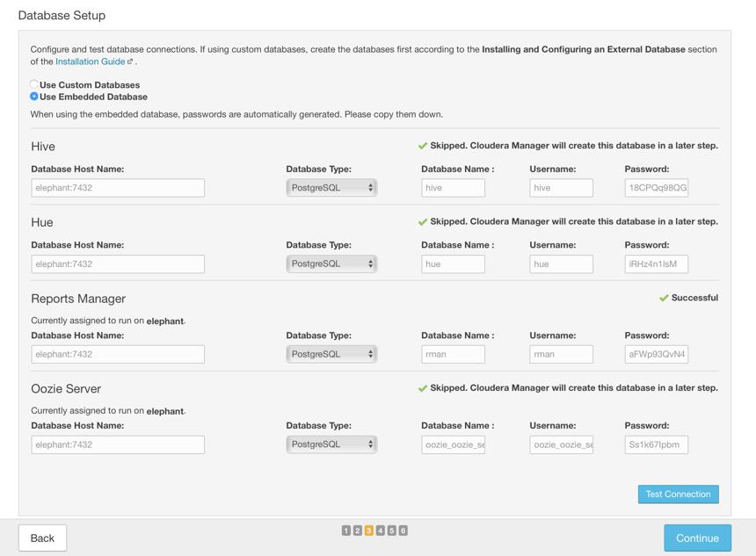
Task: Go to wizard step 2 indicator
Action: pyautogui.click(x=357, y=531)
